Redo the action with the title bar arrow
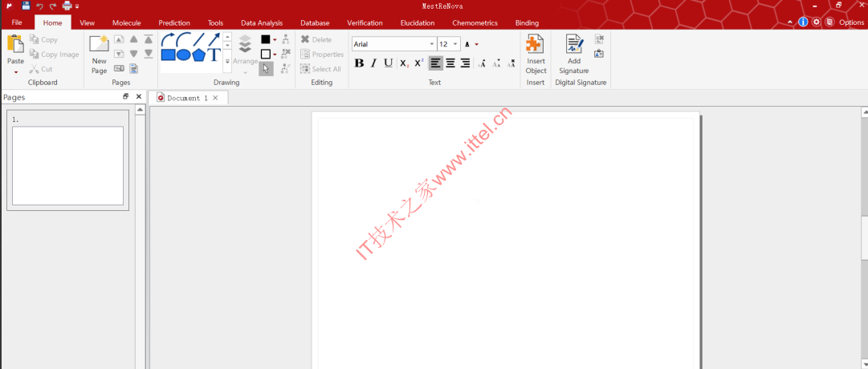 pos(53,6)
